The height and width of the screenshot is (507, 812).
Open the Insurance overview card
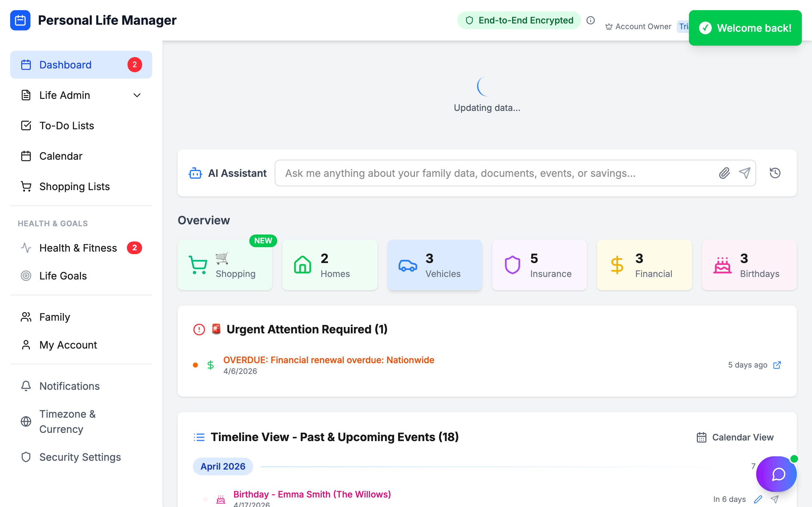pyautogui.click(x=539, y=265)
